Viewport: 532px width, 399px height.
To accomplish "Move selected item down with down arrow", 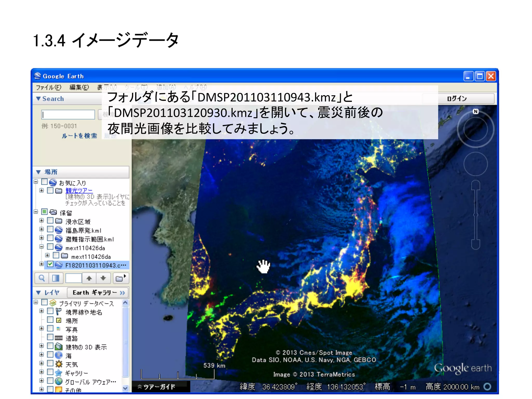I will coord(103,278).
